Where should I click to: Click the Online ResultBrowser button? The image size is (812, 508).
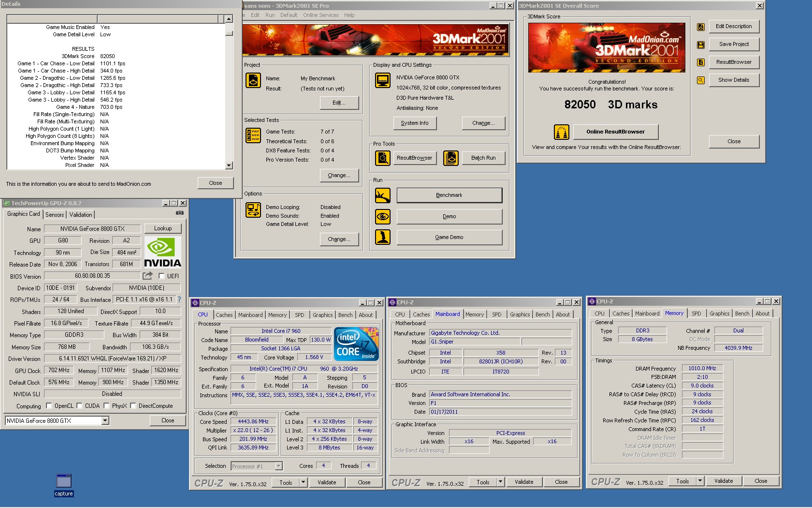coord(615,132)
